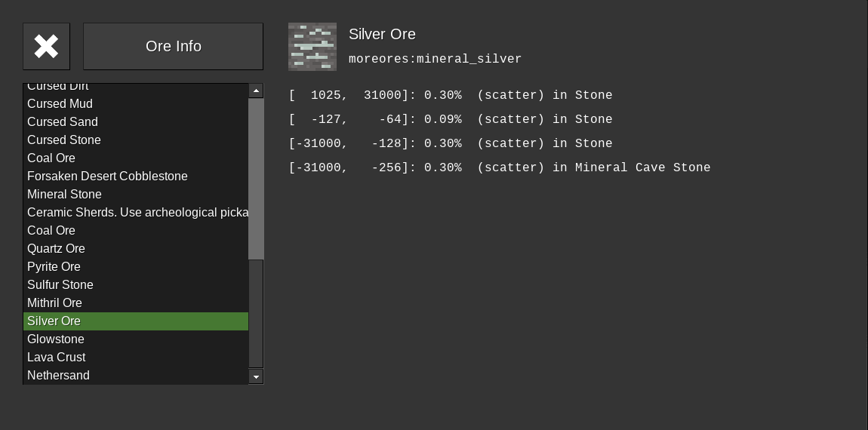Select Nethersand list item
The width and height of the screenshot is (868, 430).
tap(58, 375)
